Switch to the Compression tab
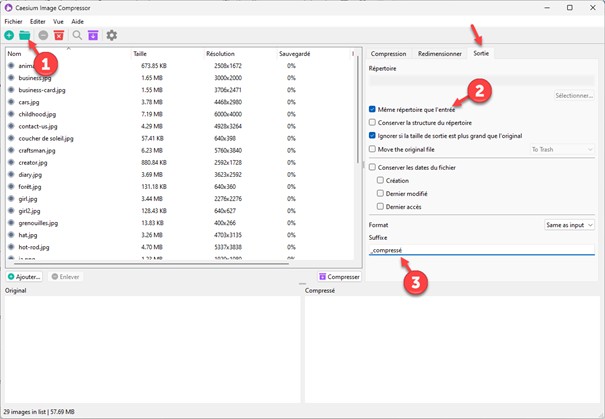The width and height of the screenshot is (605, 419). tap(389, 54)
